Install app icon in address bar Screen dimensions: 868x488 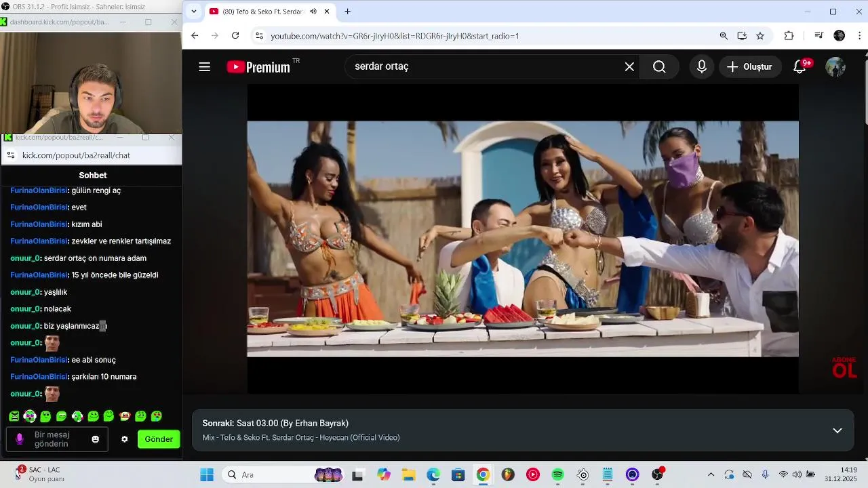742,36
